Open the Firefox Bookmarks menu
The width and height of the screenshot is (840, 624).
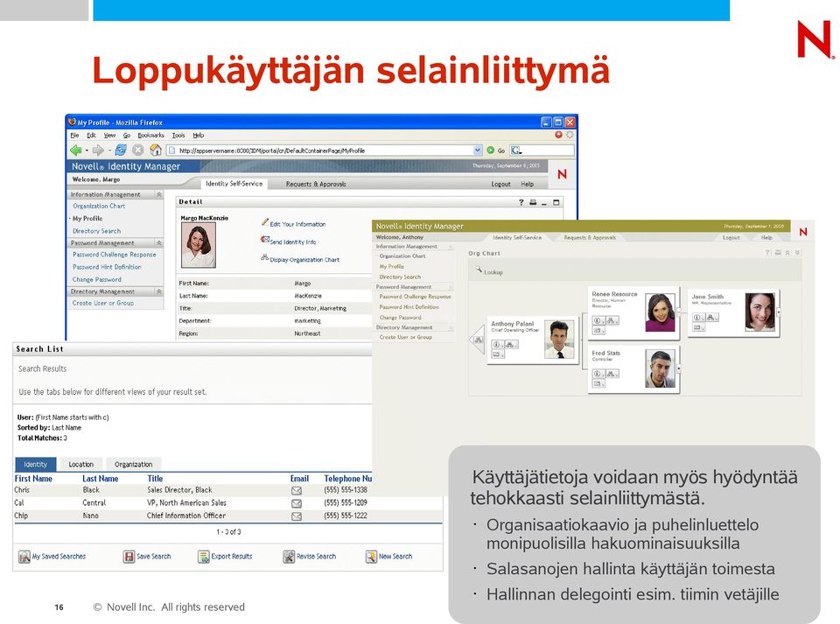click(150, 135)
